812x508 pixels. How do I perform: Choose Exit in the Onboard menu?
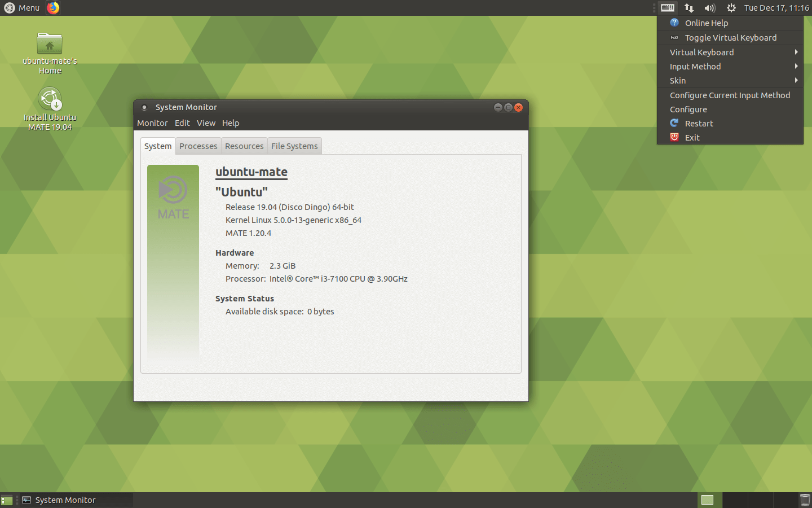point(730,138)
